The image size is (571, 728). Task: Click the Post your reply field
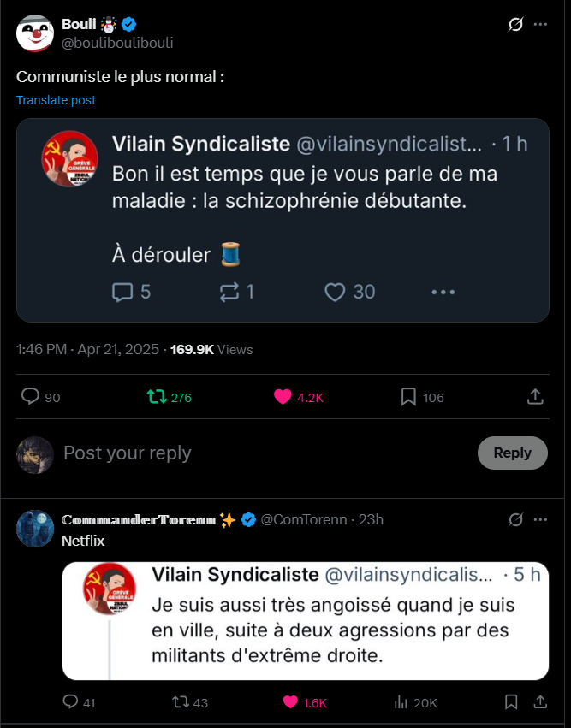257,453
